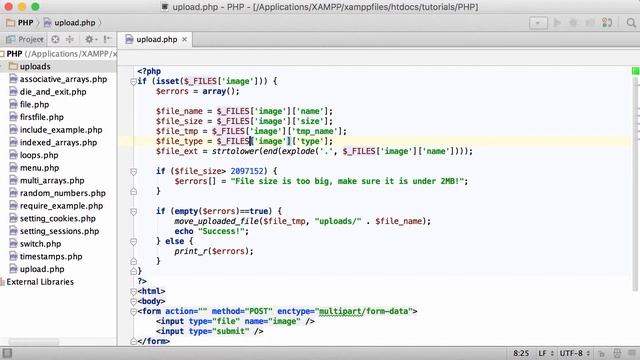Change line separator LF in status bar
This screenshot has width=640, height=360.
pos(546,353)
